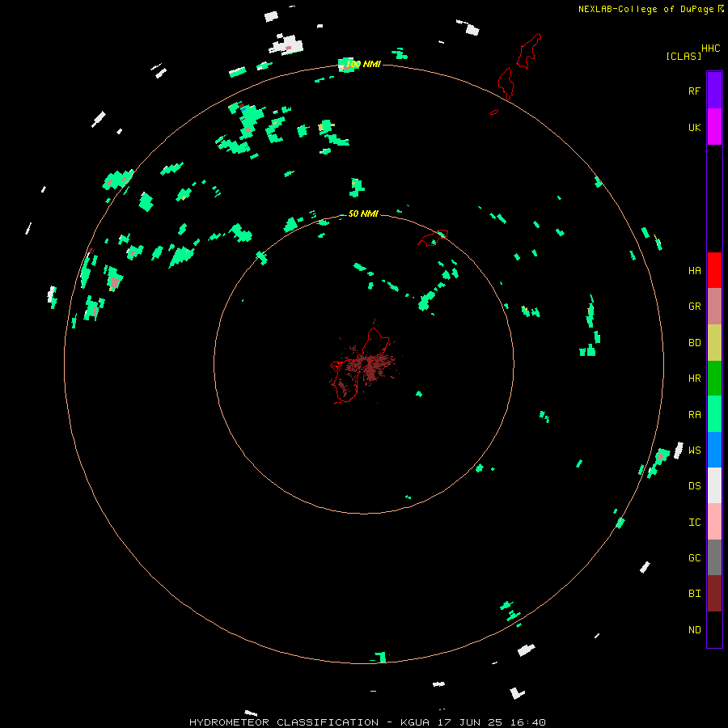The image size is (728, 728).
Task: Click the DS legend label
Action: tap(694, 486)
